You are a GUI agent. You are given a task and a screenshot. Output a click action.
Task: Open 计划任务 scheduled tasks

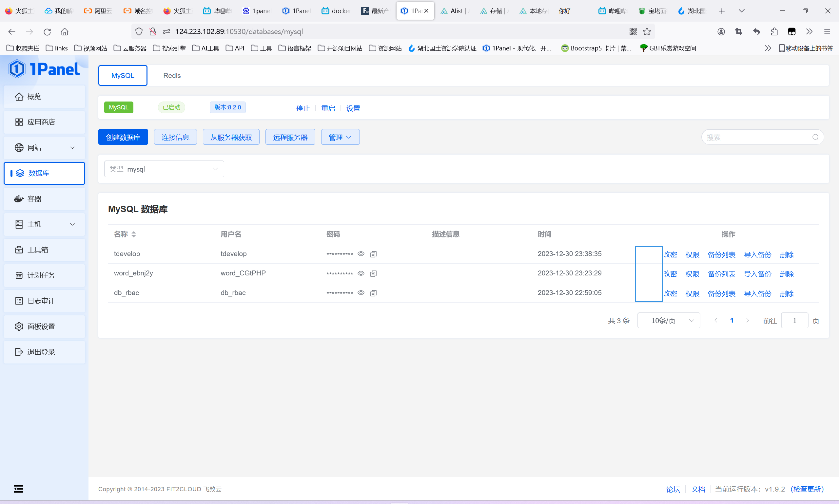(x=44, y=275)
